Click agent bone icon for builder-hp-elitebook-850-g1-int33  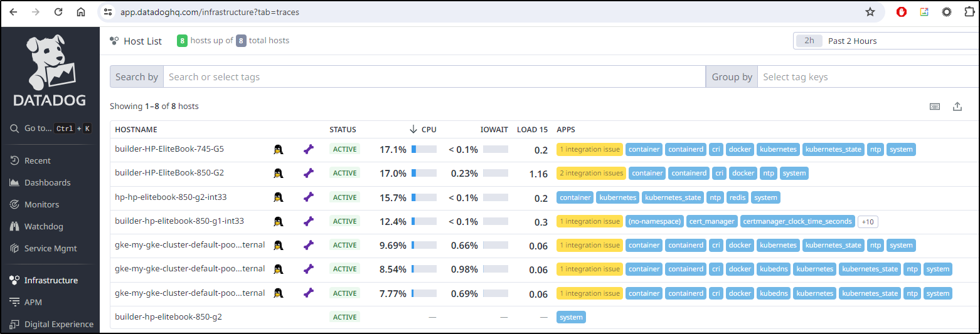[308, 221]
